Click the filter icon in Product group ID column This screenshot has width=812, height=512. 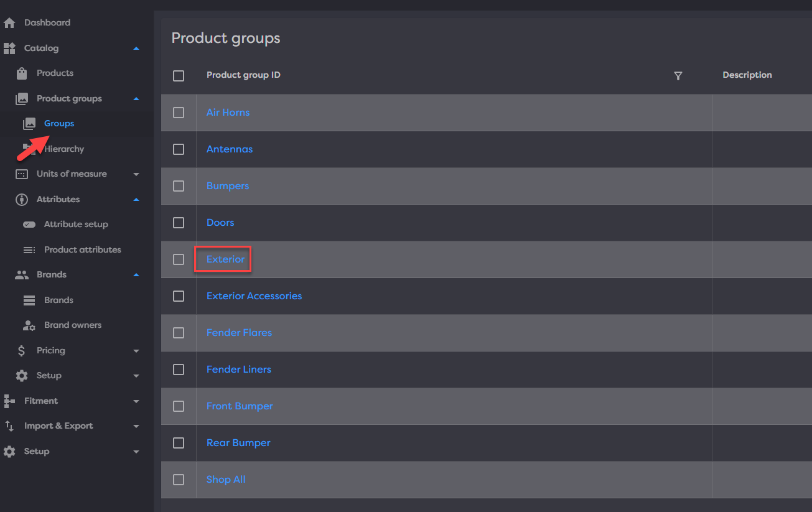point(678,75)
